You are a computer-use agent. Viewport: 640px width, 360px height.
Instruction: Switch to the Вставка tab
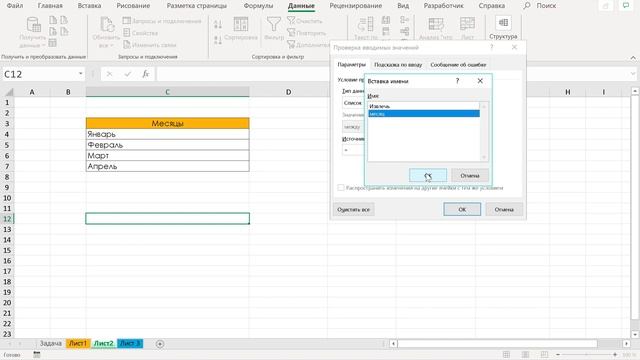(x=89, y=6)
